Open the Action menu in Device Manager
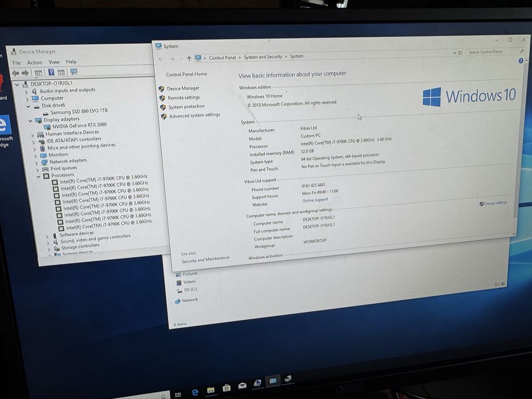The image size is (532, 399). tap(35, 63)
